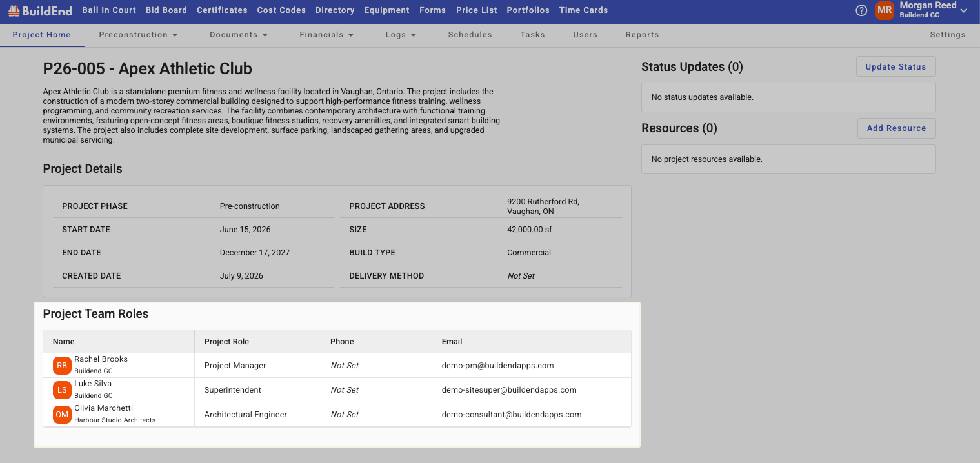The image size is (980, 463).
Task: Switch to the Users tab
Action: 585,35
